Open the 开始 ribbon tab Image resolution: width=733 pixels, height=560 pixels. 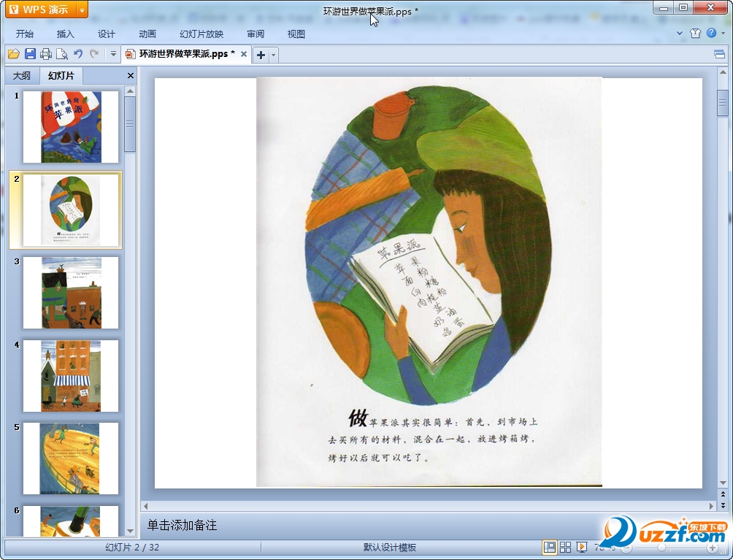(x=24, y=34)
